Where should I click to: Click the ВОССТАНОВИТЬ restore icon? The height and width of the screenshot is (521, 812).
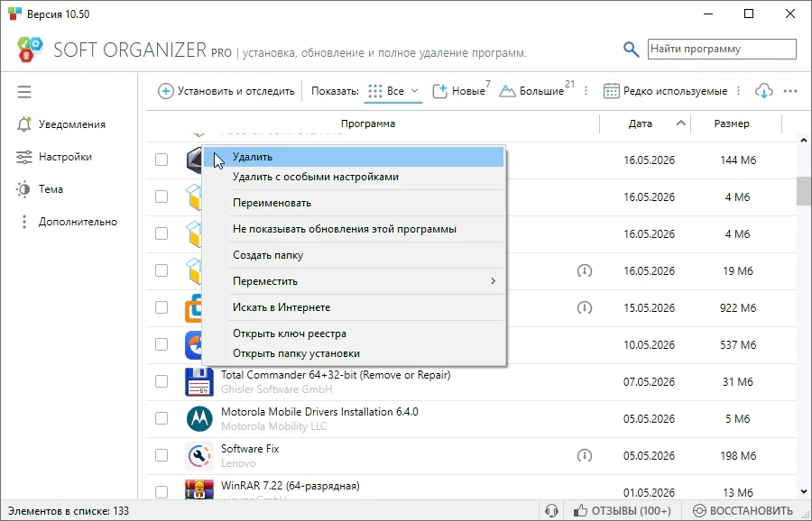coord(699,511)
